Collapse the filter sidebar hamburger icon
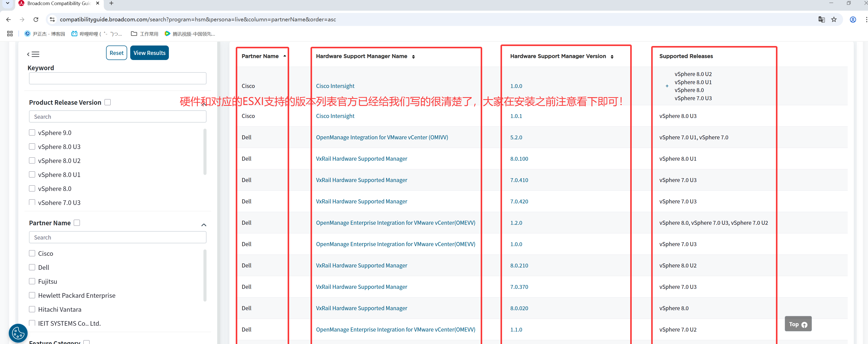The height and width of the screenshot is (344, 868). (33, 54)
